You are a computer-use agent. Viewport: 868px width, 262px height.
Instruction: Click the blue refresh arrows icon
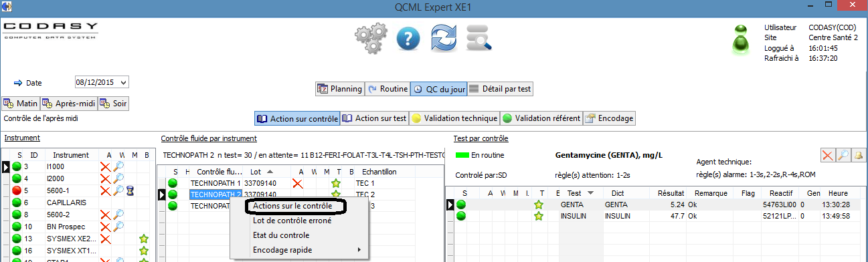pyautogui.click(x=443, y=39)
